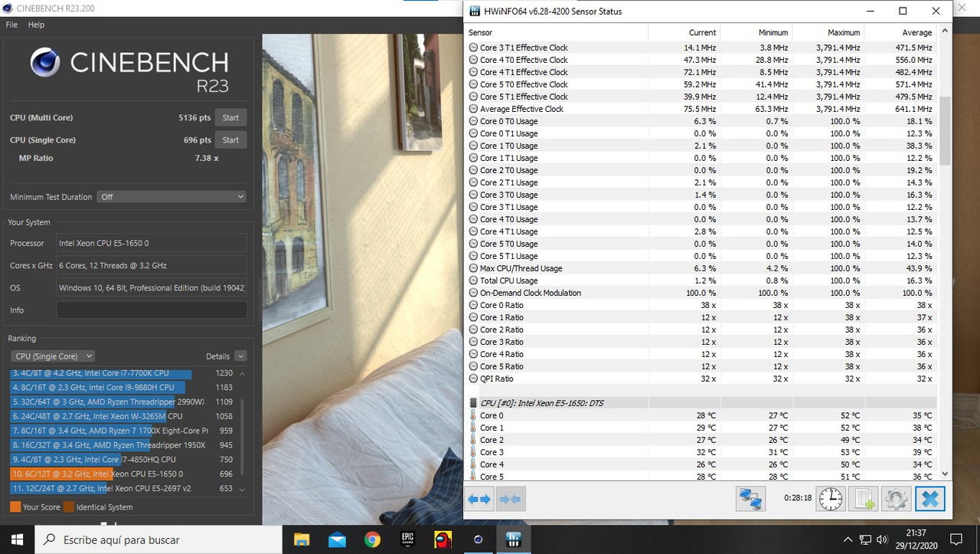
Task: Select the Core 4 T0 Effective Clock row
Action: point(701,60)
